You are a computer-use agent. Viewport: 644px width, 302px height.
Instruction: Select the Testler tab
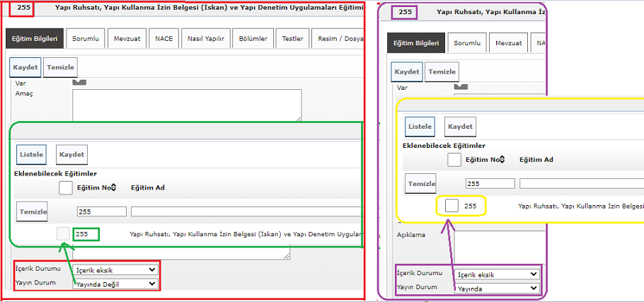coord(292,39)
